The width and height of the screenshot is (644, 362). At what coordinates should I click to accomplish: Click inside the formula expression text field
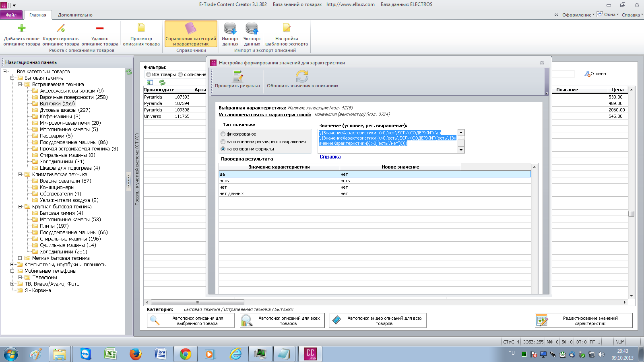388,141
